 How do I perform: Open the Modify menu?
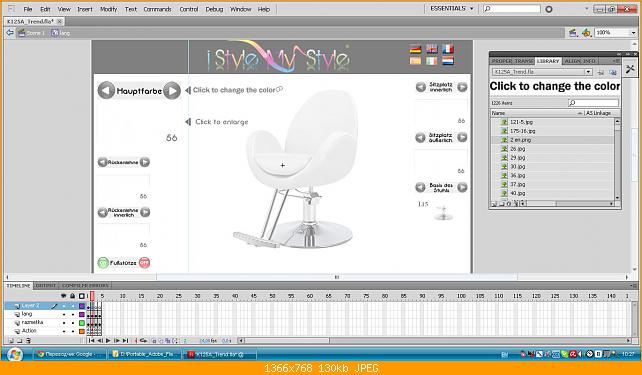[x=109, y=9]
